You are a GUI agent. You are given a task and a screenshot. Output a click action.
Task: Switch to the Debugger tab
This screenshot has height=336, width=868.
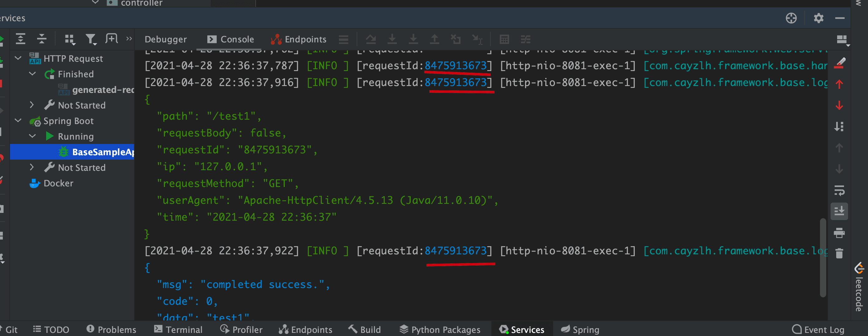[166, 40]
